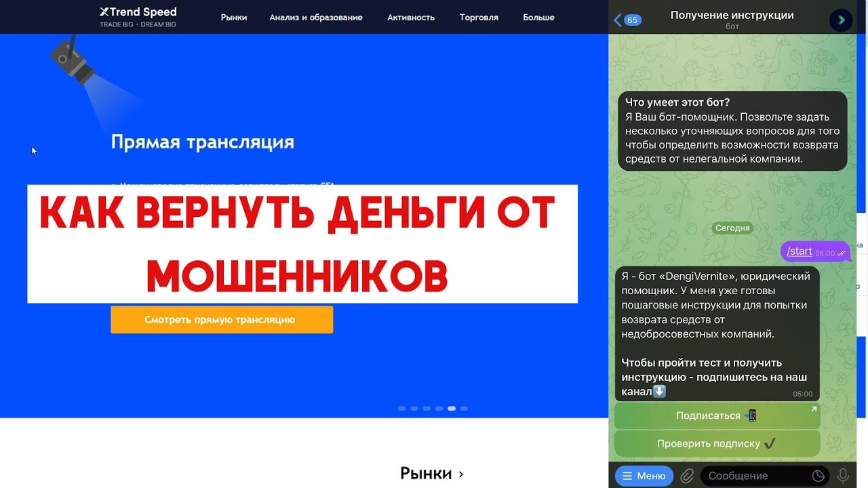Open the bot profile avatar icon
This screenshot has width=868, height=488.
[841, 20]
